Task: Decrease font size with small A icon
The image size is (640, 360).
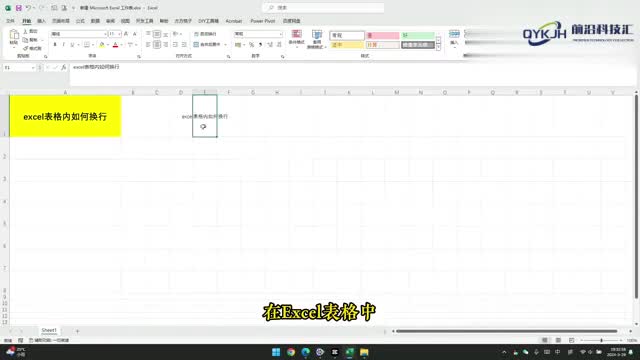Action: point(134,34)
